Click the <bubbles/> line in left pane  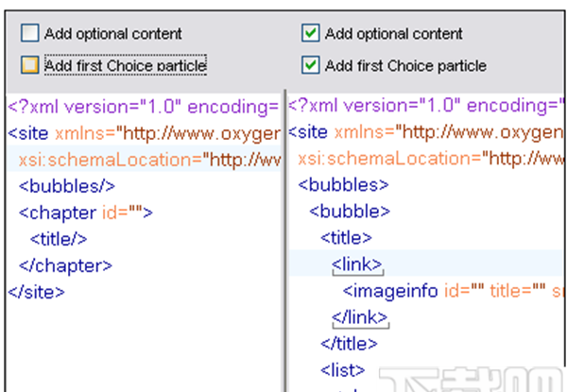pyautogui.click(x=67, y=186)
